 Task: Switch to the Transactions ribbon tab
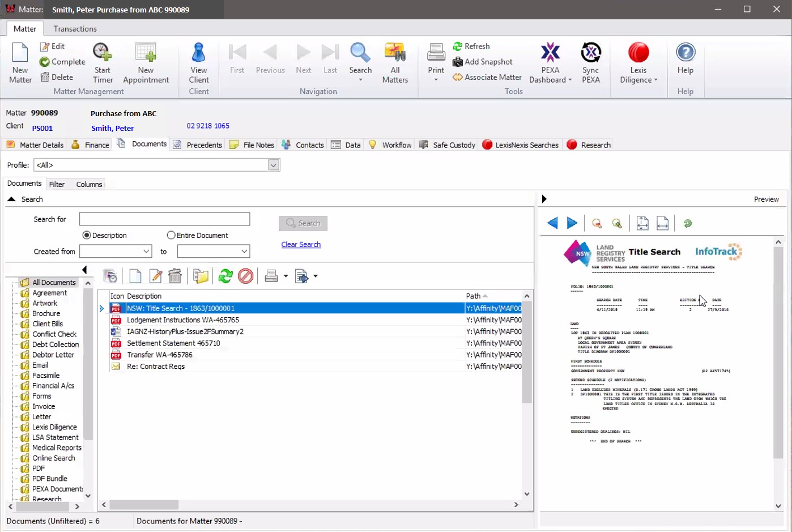[75, 28]
